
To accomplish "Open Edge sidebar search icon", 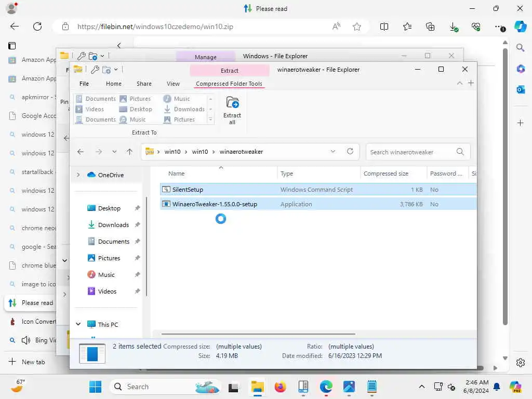I will coord(520,48).
